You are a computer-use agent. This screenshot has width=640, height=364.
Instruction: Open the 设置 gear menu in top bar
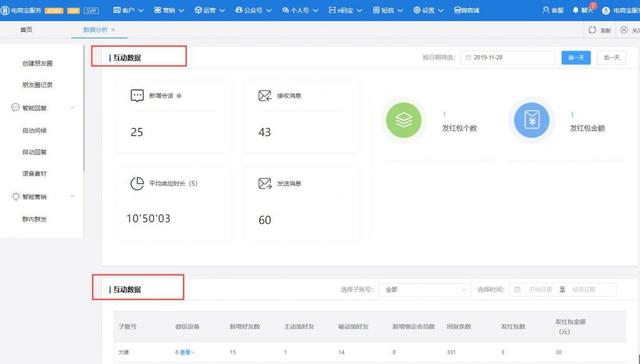coord(428,10)
